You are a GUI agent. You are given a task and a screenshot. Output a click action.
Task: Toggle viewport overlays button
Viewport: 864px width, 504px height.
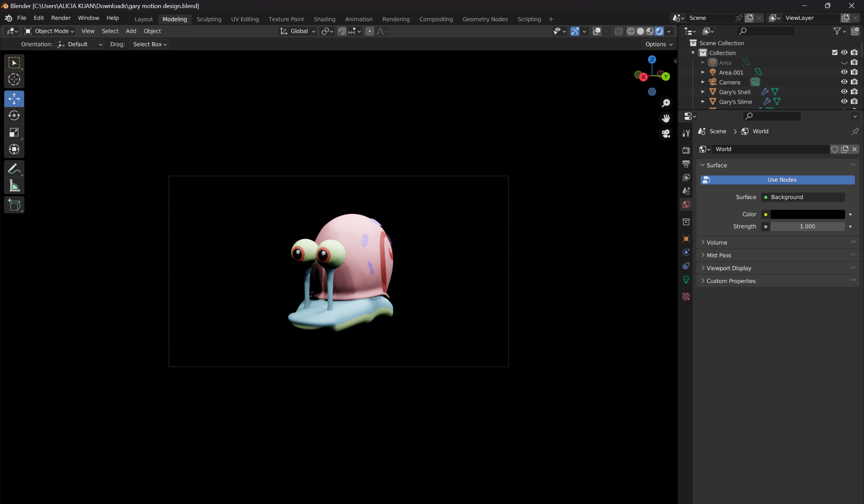pyautogui.click(x=597, y=31)
